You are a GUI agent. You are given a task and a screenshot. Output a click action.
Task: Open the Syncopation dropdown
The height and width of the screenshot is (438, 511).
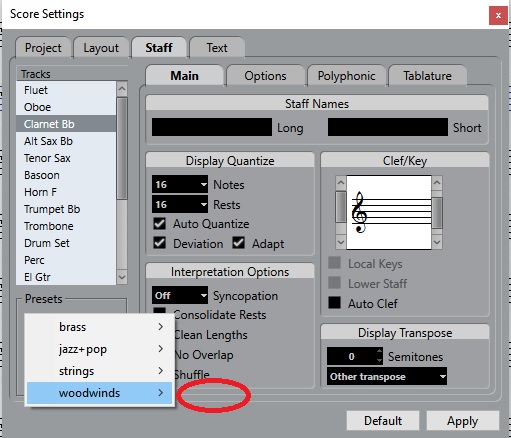(x=180, y=295)
